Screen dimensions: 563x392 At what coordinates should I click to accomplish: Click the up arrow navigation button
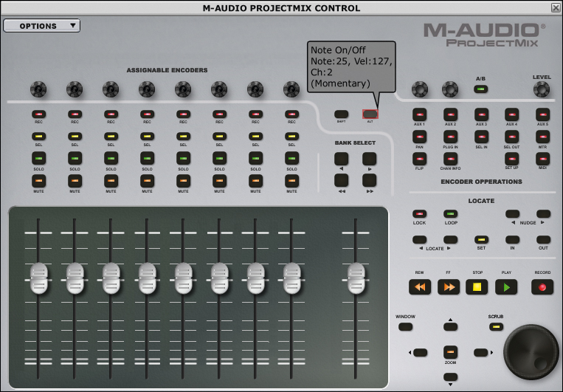pyautogui.click(x=450, y=326)
